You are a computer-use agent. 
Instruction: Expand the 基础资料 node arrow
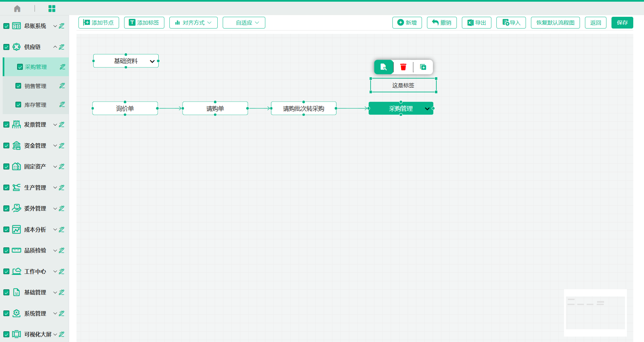(x=152, y=61)
